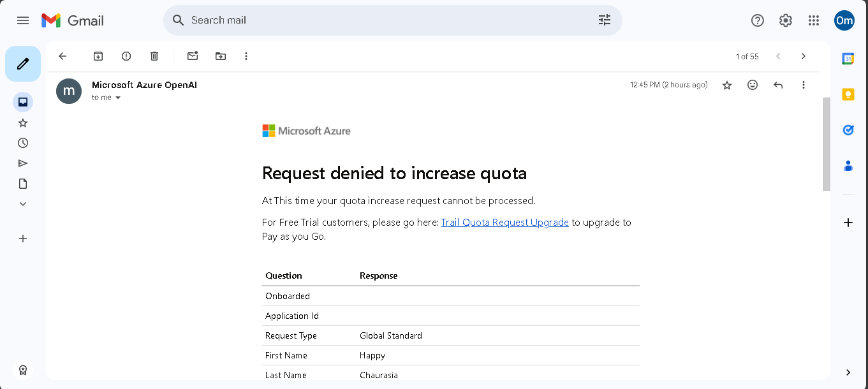Add emoji reaction to message

(753, 85)
